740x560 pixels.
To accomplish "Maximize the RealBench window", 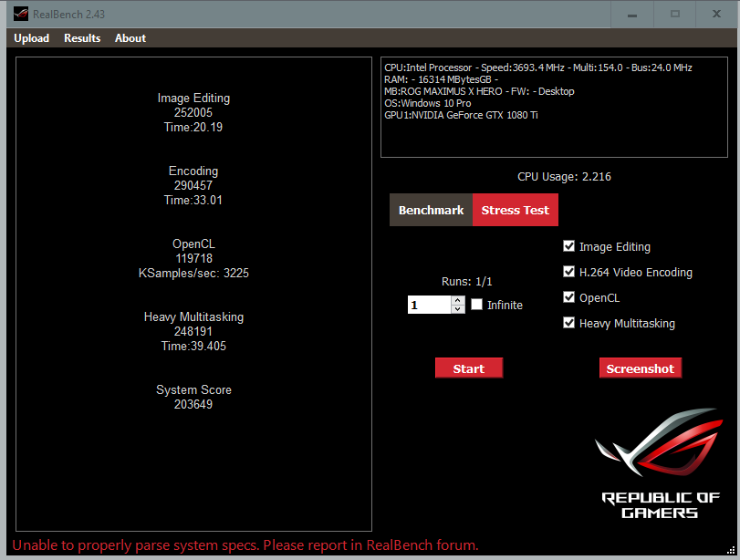I will pos(675,15).
